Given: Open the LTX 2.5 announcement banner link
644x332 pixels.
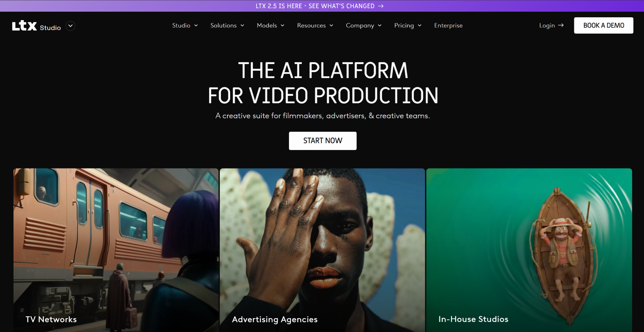Looking at the screenshot, I should [x=319, y=6].
